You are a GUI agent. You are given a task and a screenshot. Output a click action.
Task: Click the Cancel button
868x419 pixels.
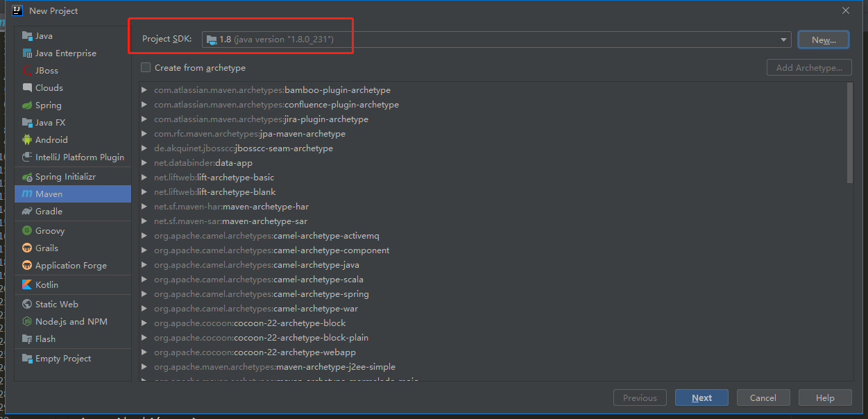pyautogui.click(x=763, y=398)
